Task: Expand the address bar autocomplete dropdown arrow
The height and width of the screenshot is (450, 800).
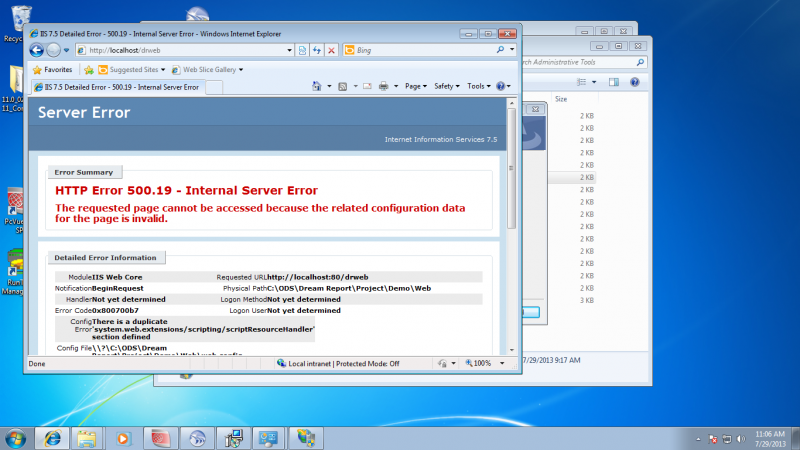Action: [289, 50]
